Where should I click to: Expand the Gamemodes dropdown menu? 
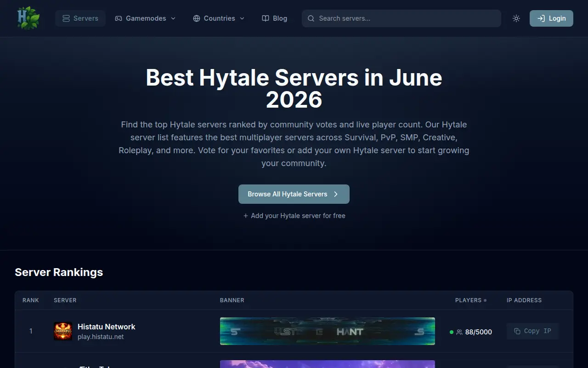145,18
